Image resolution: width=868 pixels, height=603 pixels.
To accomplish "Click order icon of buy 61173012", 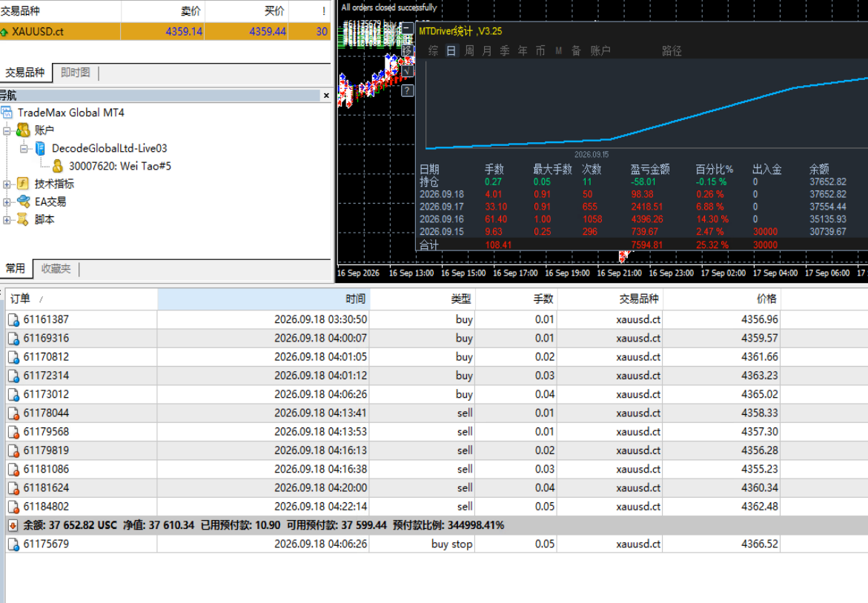I will point(13,395).
